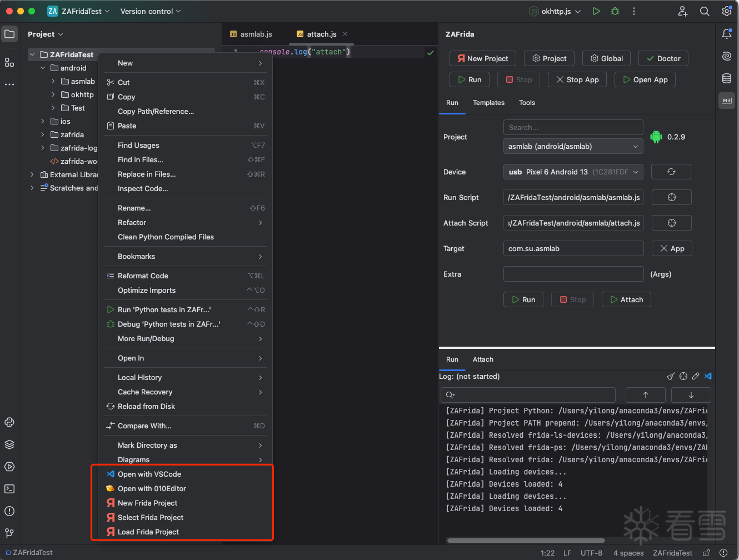Focus the Extra args input field

coord(573,274)
